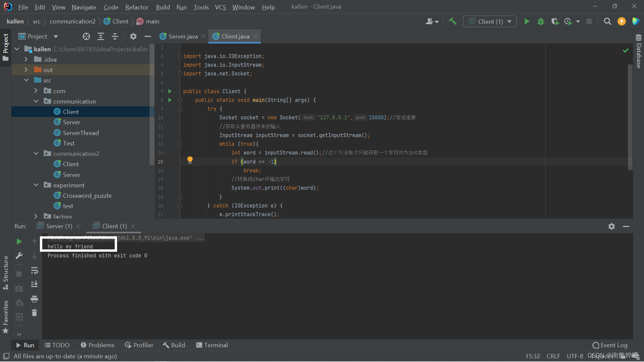Clear console with trash icon
644x362 pixels.
click(34, 313)
